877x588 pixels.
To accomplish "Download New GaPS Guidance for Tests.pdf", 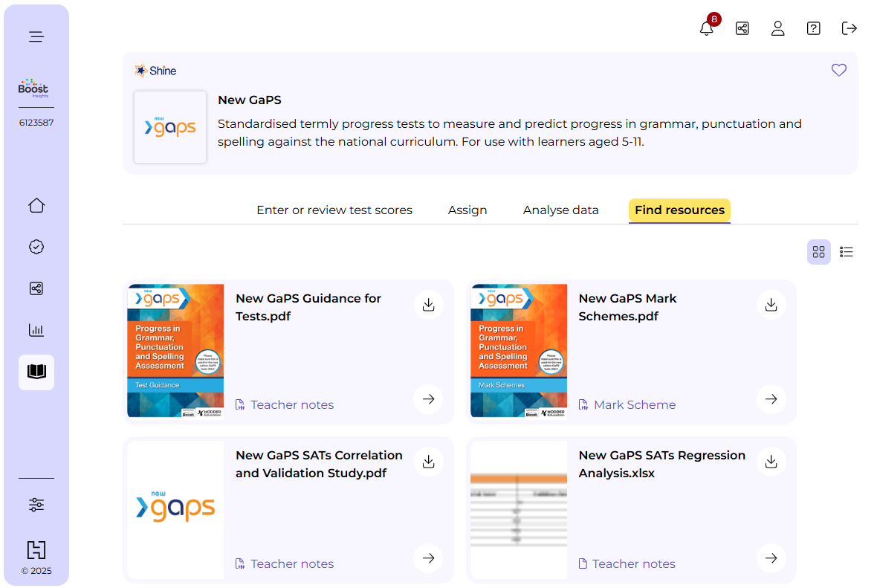I will (x=428, y=305).
